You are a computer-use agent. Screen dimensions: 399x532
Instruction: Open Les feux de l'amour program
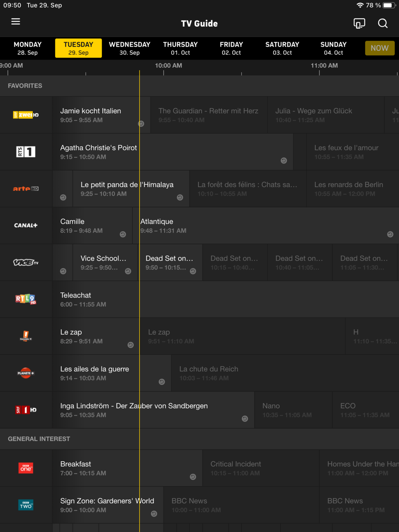353,152
